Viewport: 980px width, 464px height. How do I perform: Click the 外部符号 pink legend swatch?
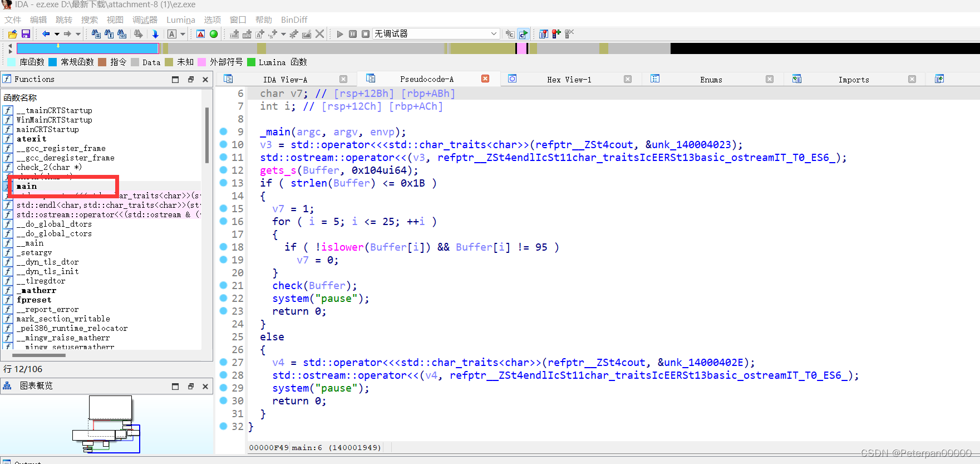coord(201,62)
